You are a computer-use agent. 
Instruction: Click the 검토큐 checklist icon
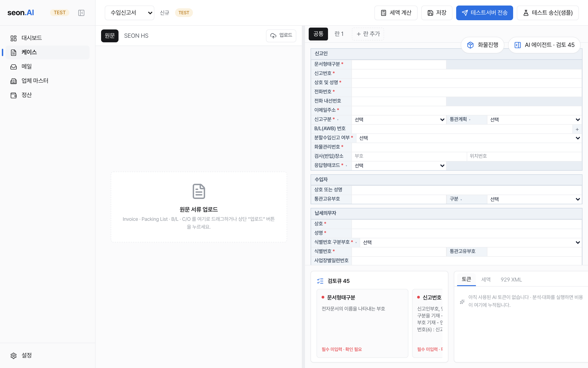(320, 281)
